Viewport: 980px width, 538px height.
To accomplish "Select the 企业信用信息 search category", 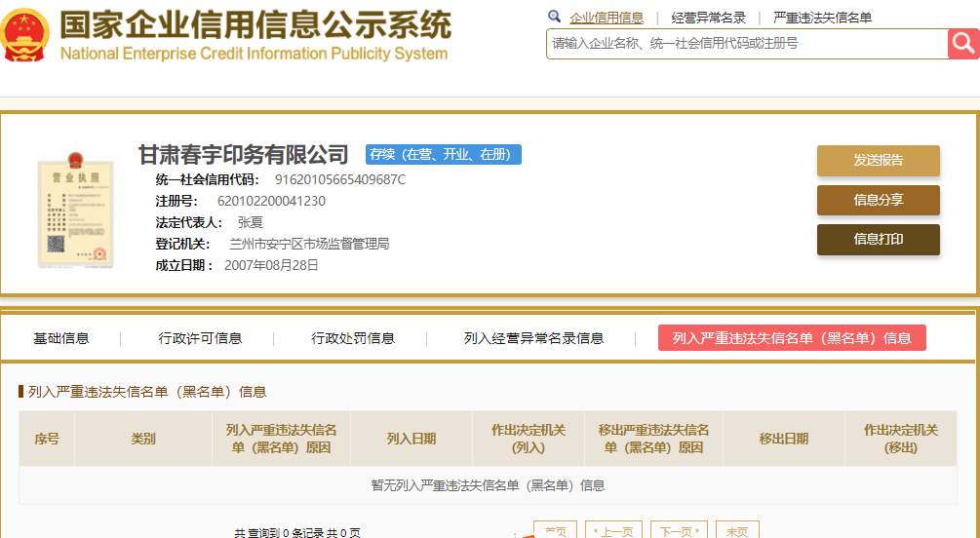I will point(607,18).
